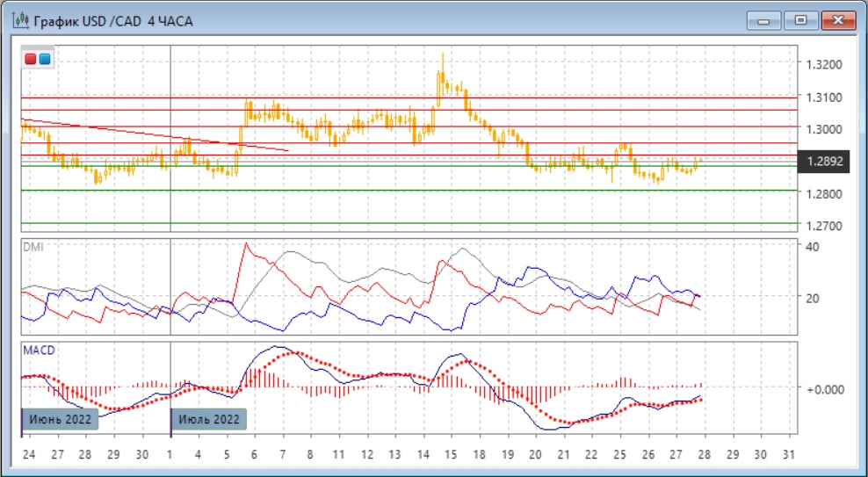Click the window title График USD/CAD 4 ЧАСА
This screenshot has height=477, width=868.
click(x=112, y=19)
